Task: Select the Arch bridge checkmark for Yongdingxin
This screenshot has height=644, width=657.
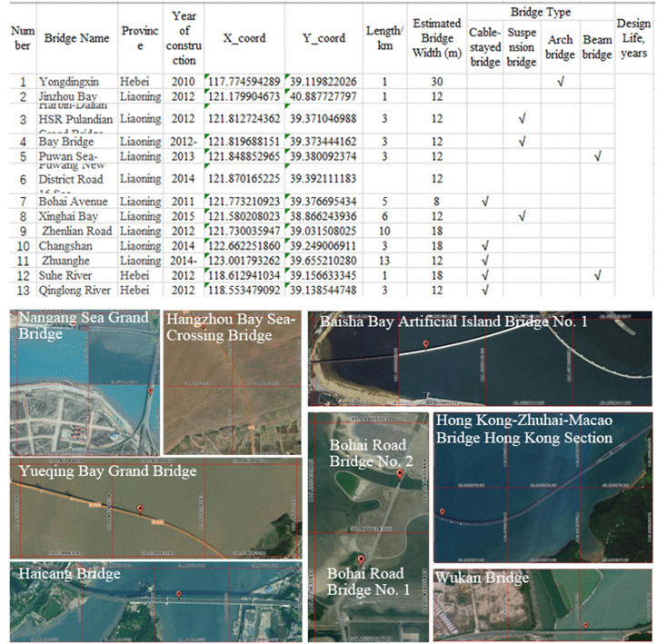Action: [x=561, y=82]
